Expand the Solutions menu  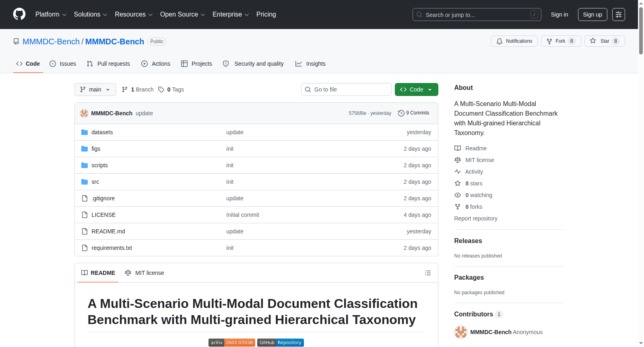click(x=91, y=15)
